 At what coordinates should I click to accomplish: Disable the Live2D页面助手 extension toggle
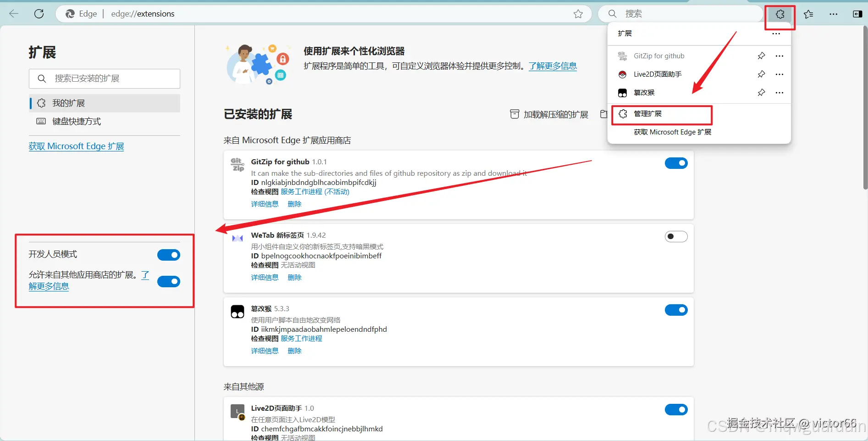coord(676,409)
